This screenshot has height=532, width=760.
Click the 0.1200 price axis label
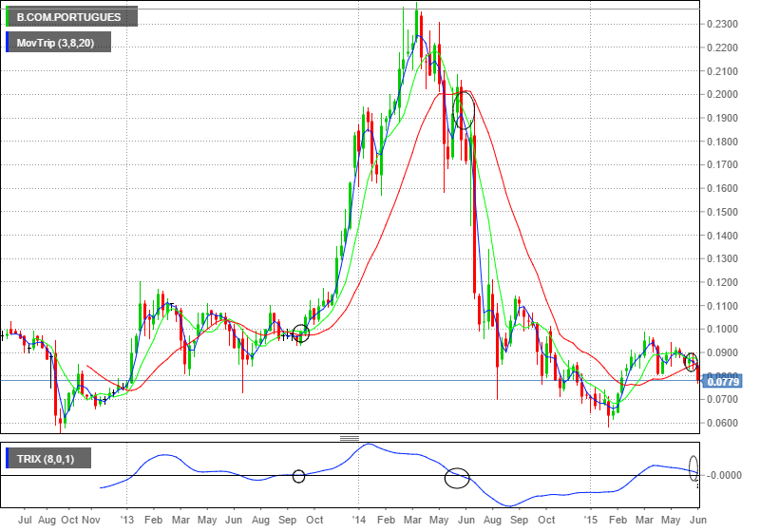[722, 282]
